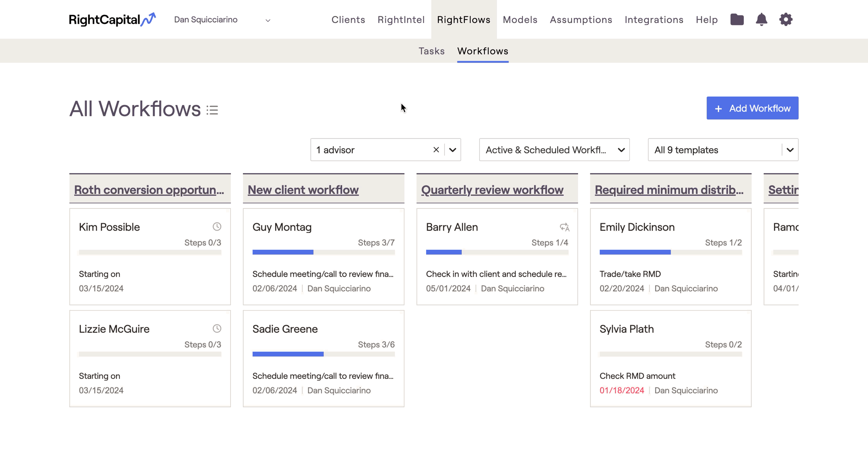Open the settings gear icon
Viewport: 868px width, 476px height.
tap(786, 20)
